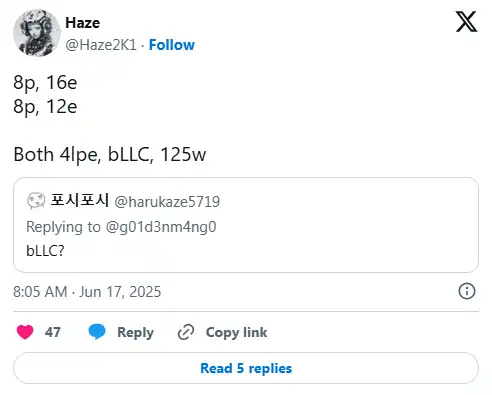
Task: Click the blue speech bubble reply icon
Action: tap(97, 332)
